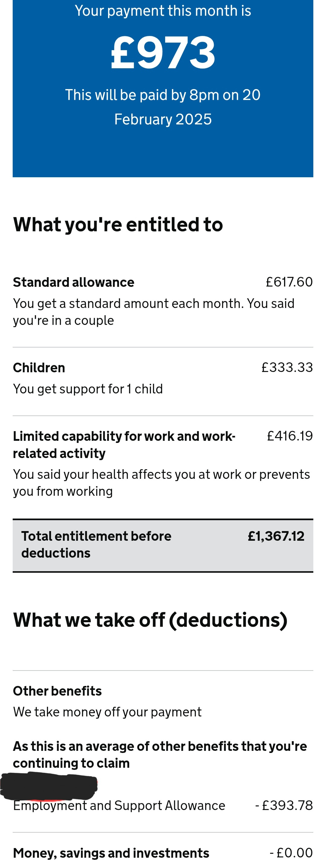This screenshot has height=868, width=326.
Task: Click the £333.33 children amount
Action: click(x=287, y=367)
